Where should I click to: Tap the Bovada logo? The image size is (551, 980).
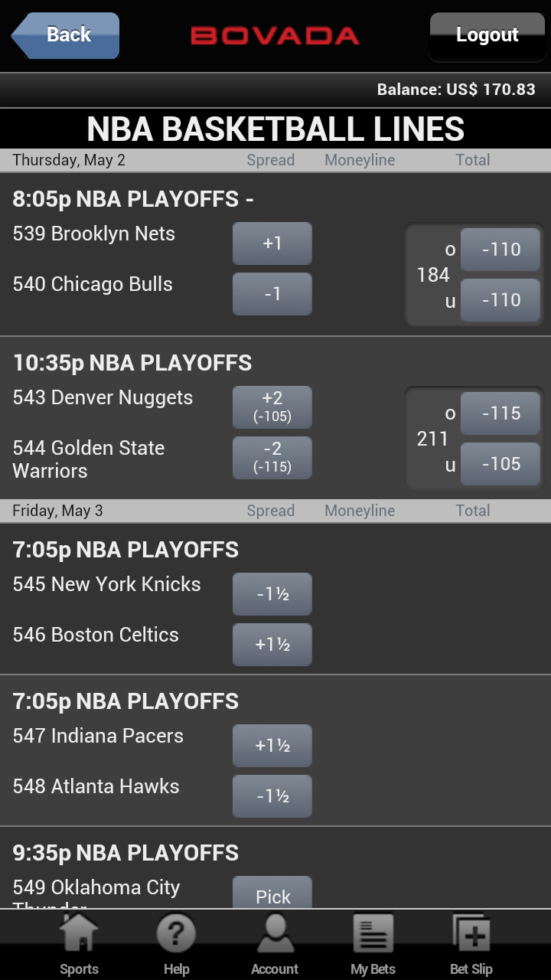point(275,35)
